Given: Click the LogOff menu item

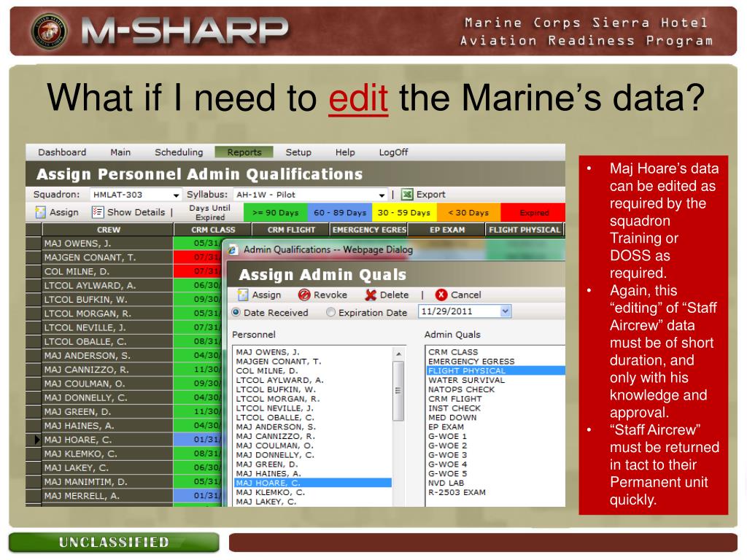Looking at the screenshot, I should (x=393, y=152).
